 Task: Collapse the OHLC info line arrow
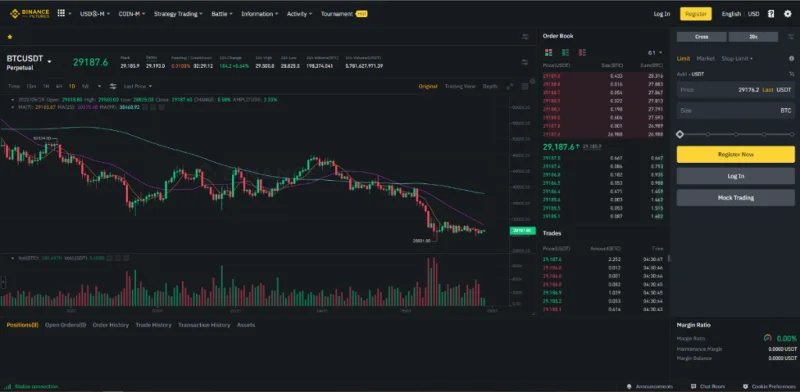point(13,100)
